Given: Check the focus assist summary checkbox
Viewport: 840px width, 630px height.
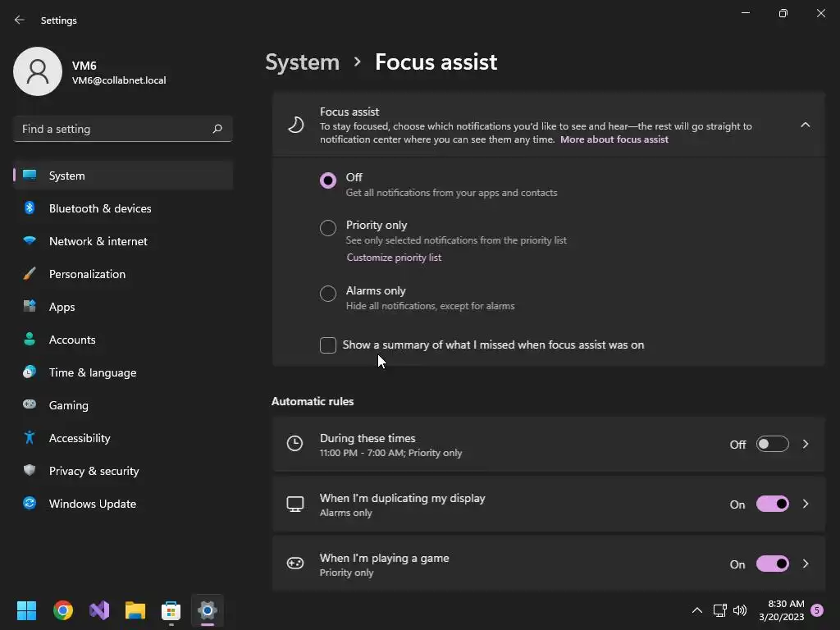Looking at the screenshot, I should click(328, 345).
